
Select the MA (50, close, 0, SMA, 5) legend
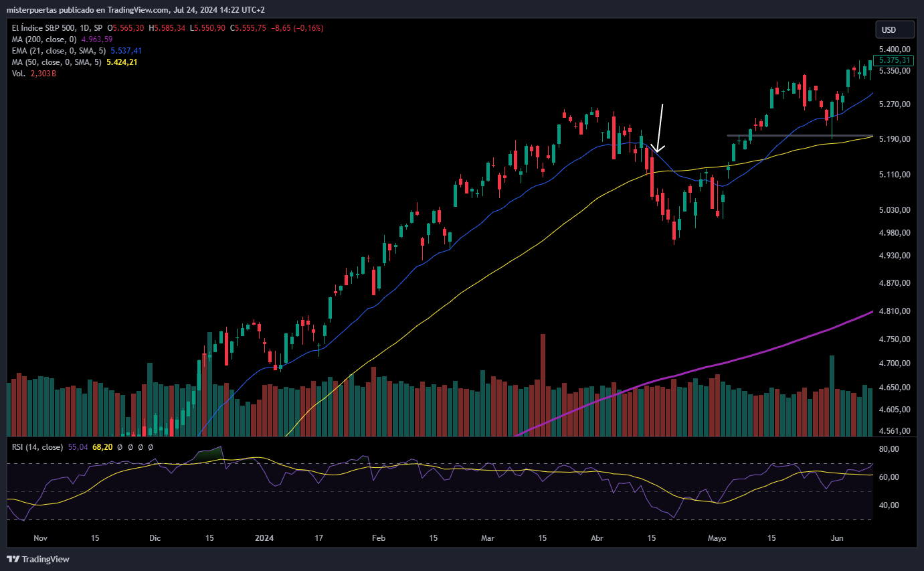pos(57,62)
